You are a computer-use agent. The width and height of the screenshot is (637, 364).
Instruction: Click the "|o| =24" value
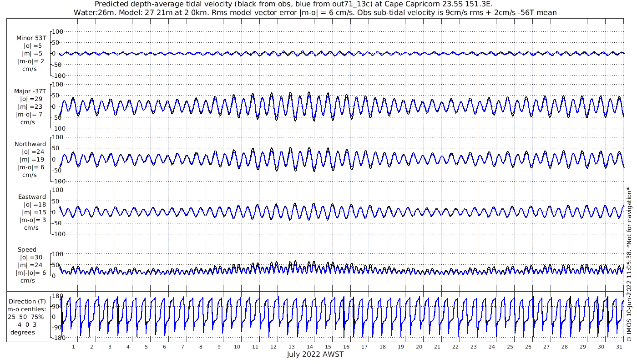click(x=33, y=152)
